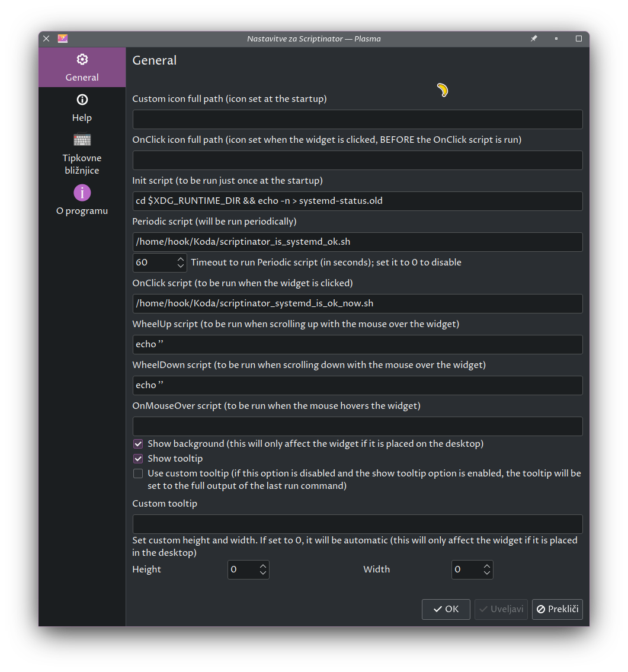Click the Init script text field
The image size is (628, 672).
click(x=357, y=201)
